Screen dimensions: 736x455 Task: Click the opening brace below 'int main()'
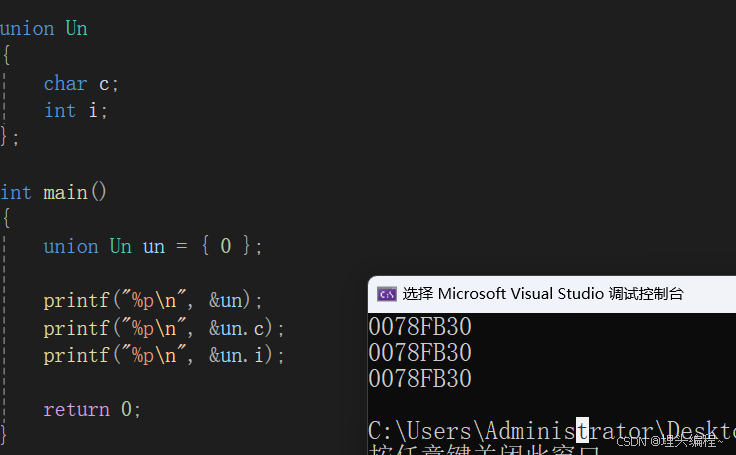pos(6,219)
